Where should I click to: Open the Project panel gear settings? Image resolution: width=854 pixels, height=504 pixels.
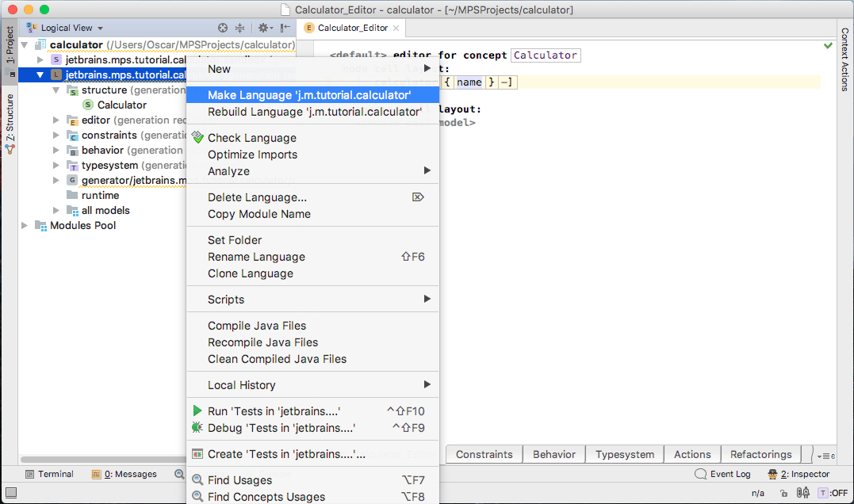[x=264, y=28]
